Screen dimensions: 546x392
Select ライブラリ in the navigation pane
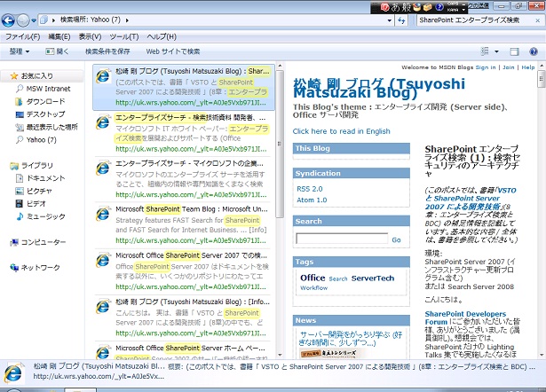click(x=32, y=166)
